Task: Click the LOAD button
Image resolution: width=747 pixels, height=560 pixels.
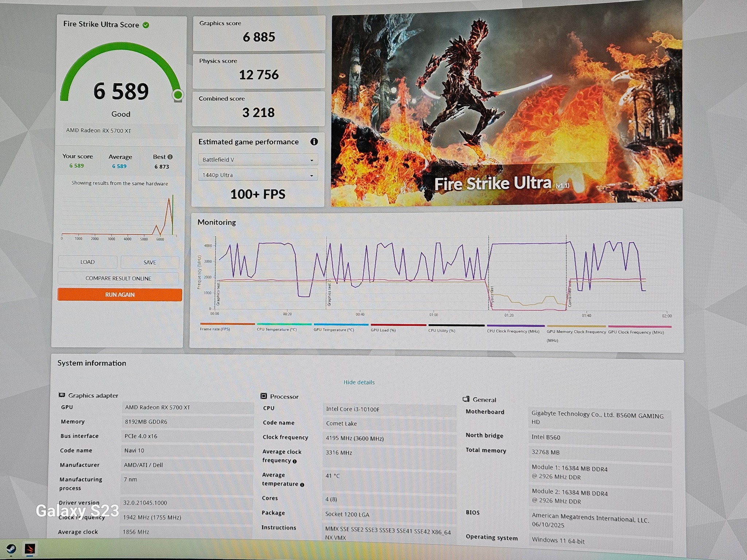Action: pyautogui.click(x=88, y=262)
